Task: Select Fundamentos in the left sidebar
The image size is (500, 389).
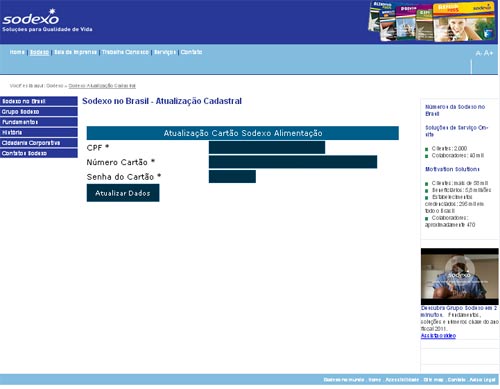Action: point(39,122)
